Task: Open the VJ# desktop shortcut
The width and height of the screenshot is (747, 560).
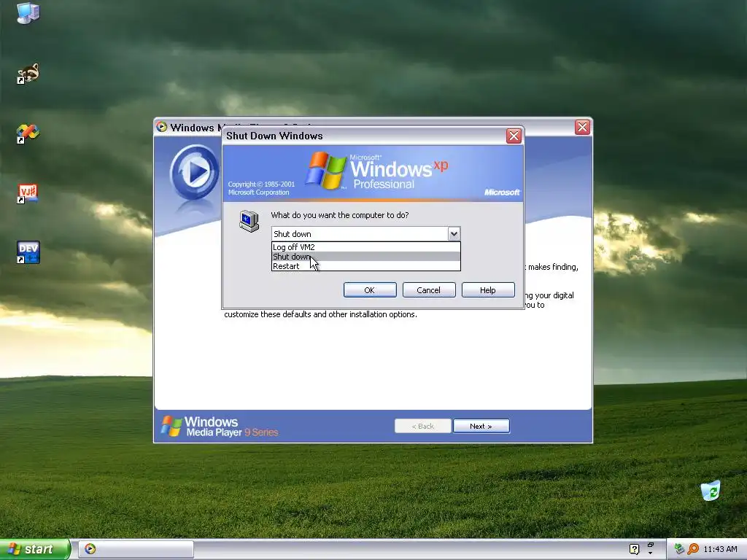Action: (x=28, y=193)
